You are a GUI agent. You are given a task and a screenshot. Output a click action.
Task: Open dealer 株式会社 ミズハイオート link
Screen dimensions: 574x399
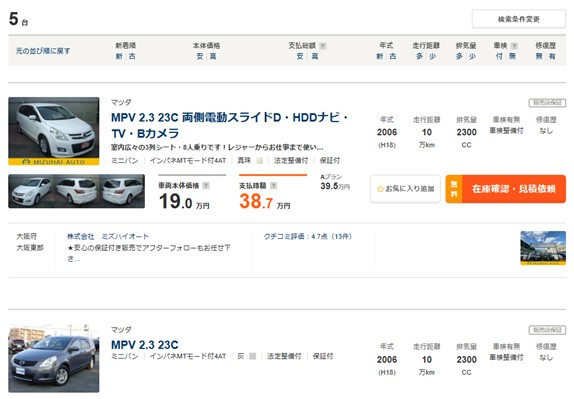pos(108,236)
